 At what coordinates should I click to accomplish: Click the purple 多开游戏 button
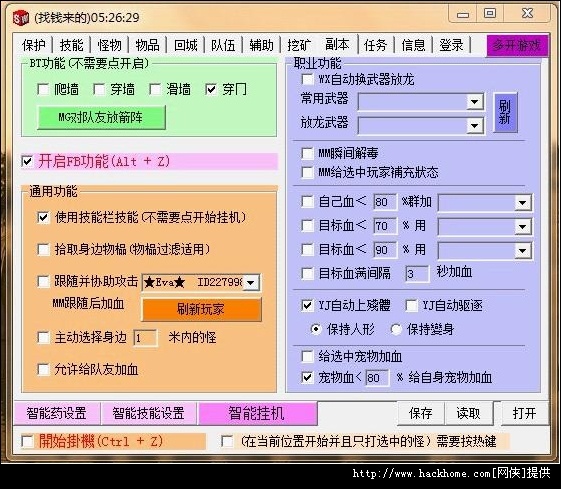click(517, 45)
